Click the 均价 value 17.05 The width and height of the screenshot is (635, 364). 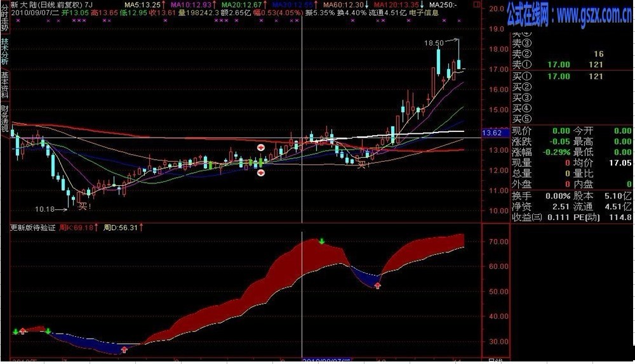pos(620,163)
